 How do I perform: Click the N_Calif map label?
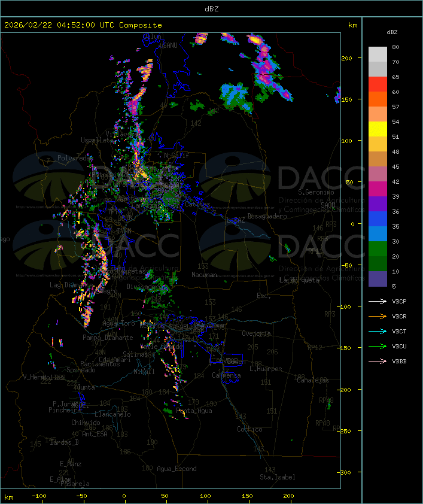pyautogui.click(x=176, y=155)
